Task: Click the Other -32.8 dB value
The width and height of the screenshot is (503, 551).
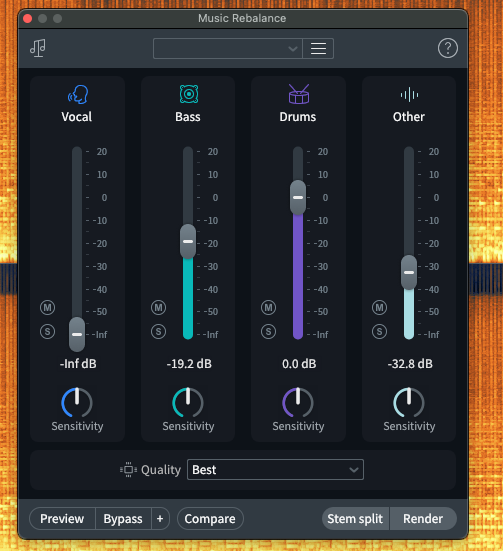Action: pyautogui.click(x=410, y=364)
